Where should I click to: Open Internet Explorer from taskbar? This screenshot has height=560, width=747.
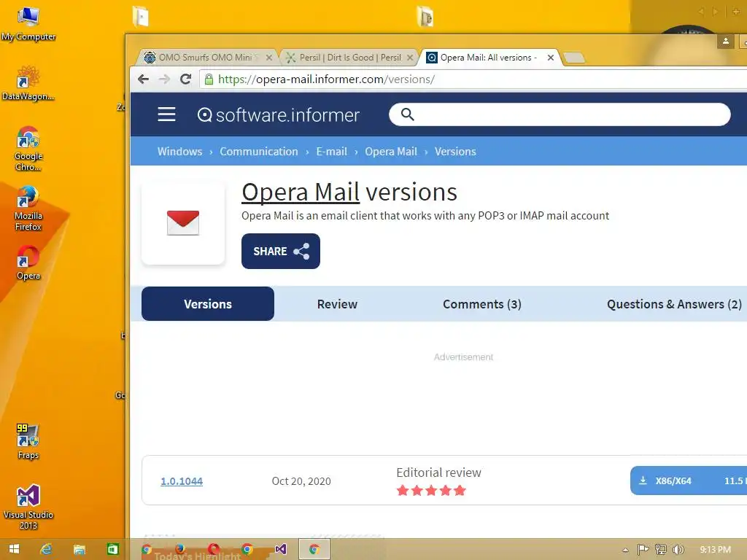coord(46,549)
